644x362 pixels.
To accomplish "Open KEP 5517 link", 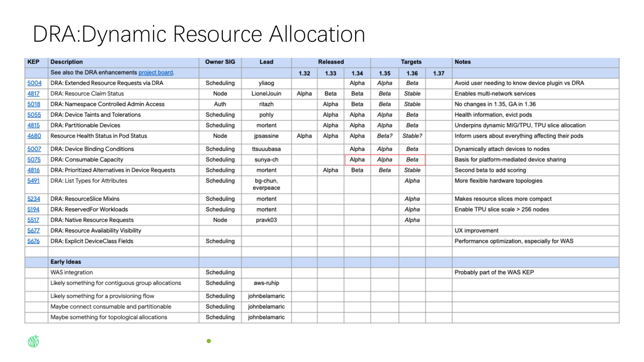I will [34, 220].
